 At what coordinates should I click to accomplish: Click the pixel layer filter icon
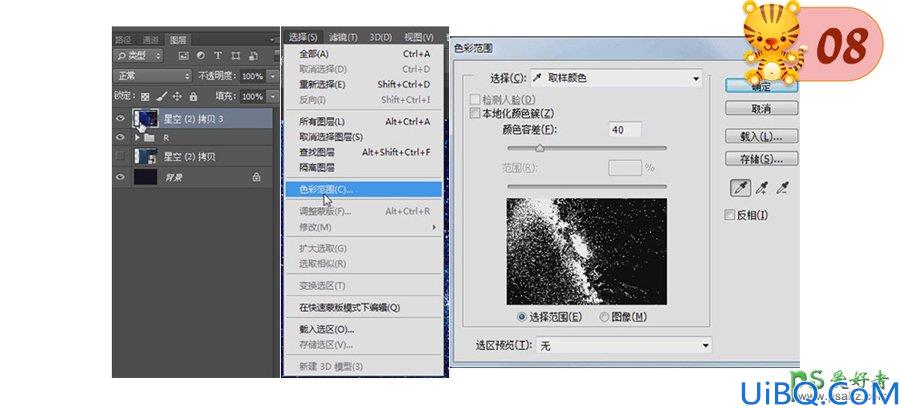[x=183, y=56]
